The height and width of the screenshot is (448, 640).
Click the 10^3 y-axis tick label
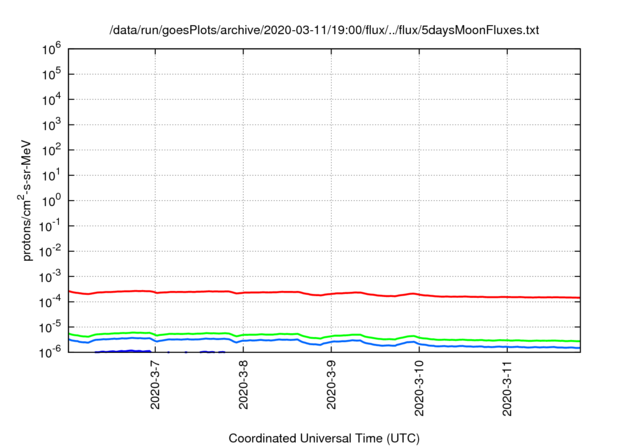click(51, 125)
